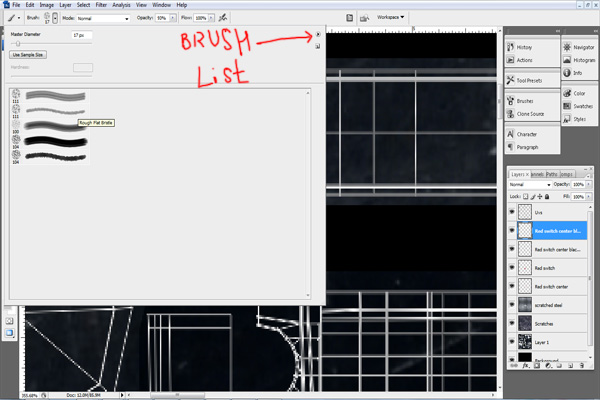Click the brush list vertical scrollbar
600x400 pixels.
pyautogui.click(x=308, y=194)
